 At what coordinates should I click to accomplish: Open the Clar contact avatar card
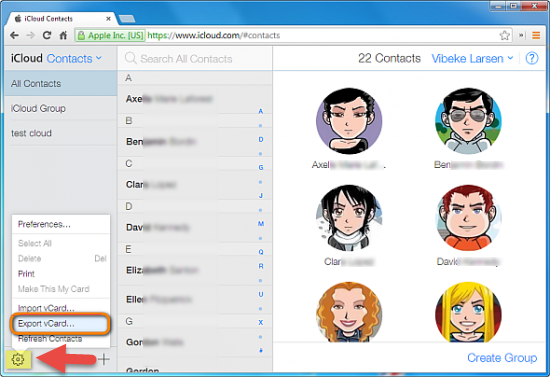(349, 218)
